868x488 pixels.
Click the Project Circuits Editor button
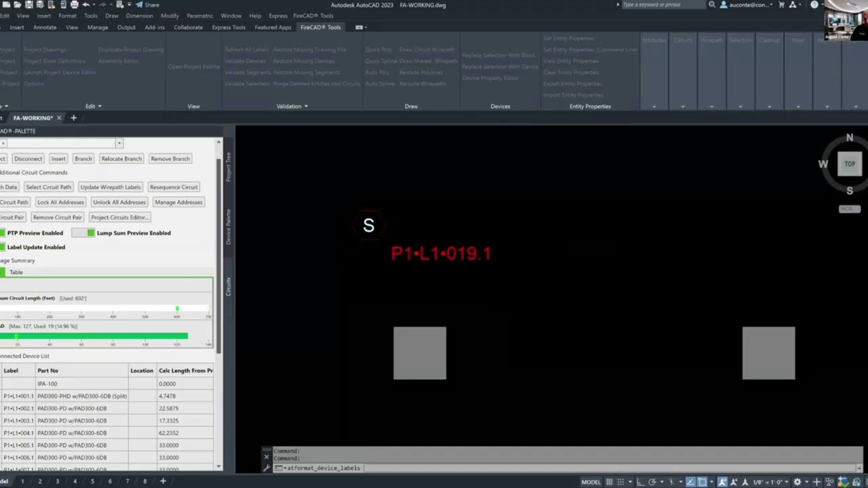pyautogui.click(x=120, y=217)
